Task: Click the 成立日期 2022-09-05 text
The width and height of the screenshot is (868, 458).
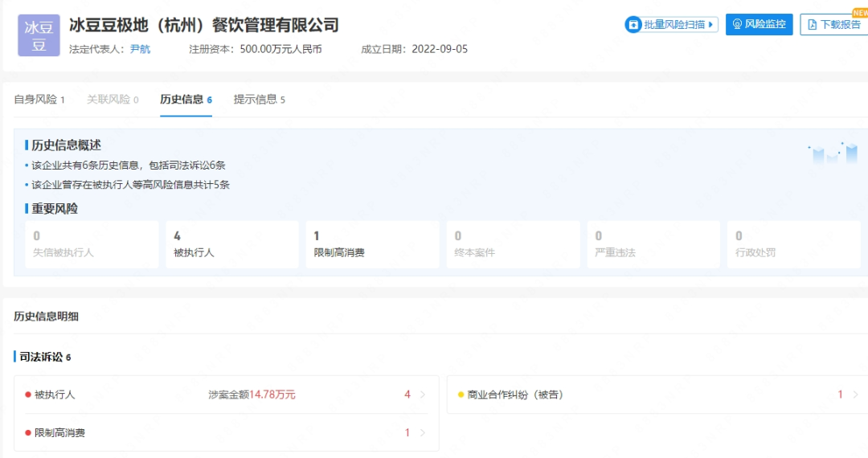Action: click(414, 49)
